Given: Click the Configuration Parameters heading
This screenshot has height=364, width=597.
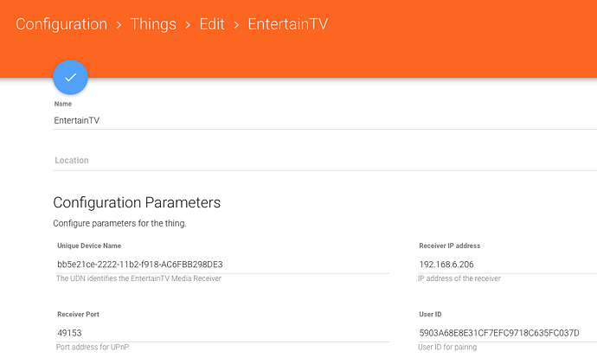Looking at the screenshot, I should (x=137, y=202).
